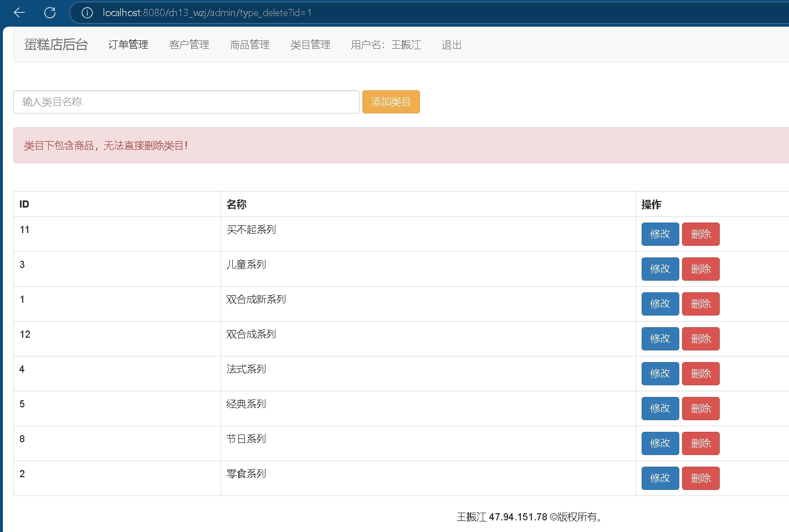Viewport: 789px width, 532px height.
Task: Click the 蛋糕店后台 brand title
Action: (56, 45)
